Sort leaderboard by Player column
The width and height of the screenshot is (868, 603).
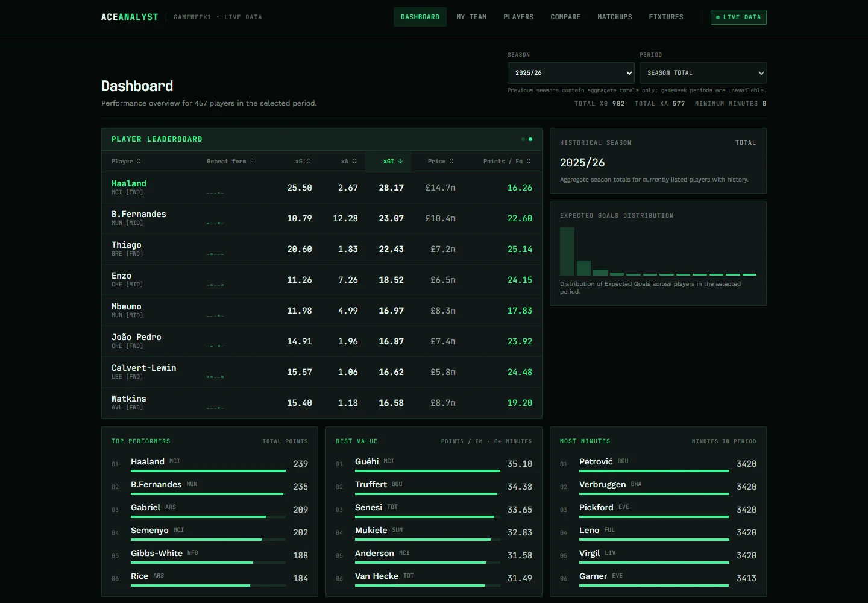tap(126, 161)
